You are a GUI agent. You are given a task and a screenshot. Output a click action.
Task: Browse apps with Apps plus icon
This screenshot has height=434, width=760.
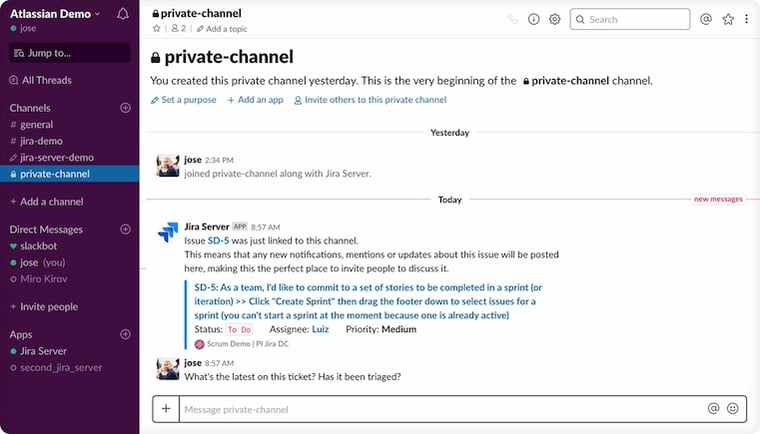125,334
